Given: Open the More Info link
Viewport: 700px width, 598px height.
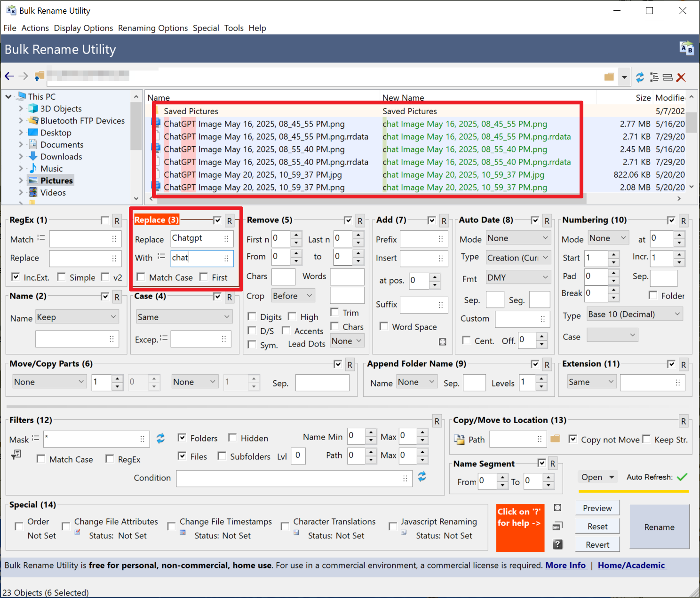Looking at the screenshot, I should click(x=565, y=565).
